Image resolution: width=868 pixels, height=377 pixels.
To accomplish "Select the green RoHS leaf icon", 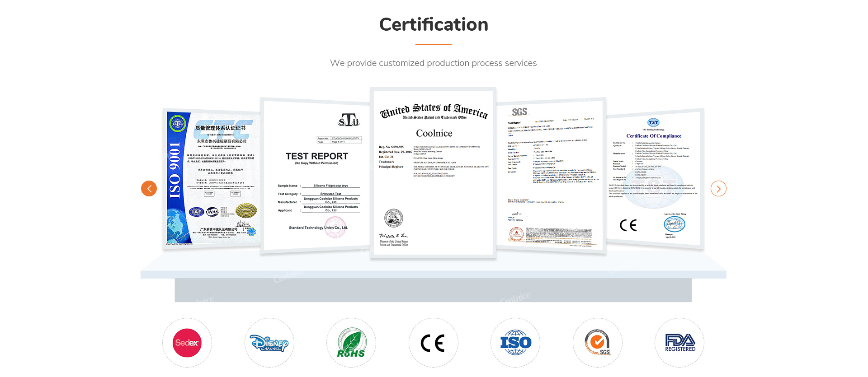I will pos(351,343).
